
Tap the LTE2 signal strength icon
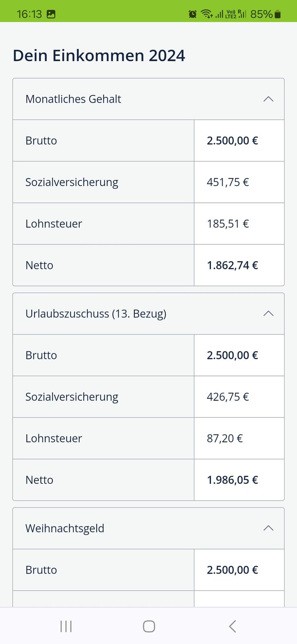pos(231,14)
